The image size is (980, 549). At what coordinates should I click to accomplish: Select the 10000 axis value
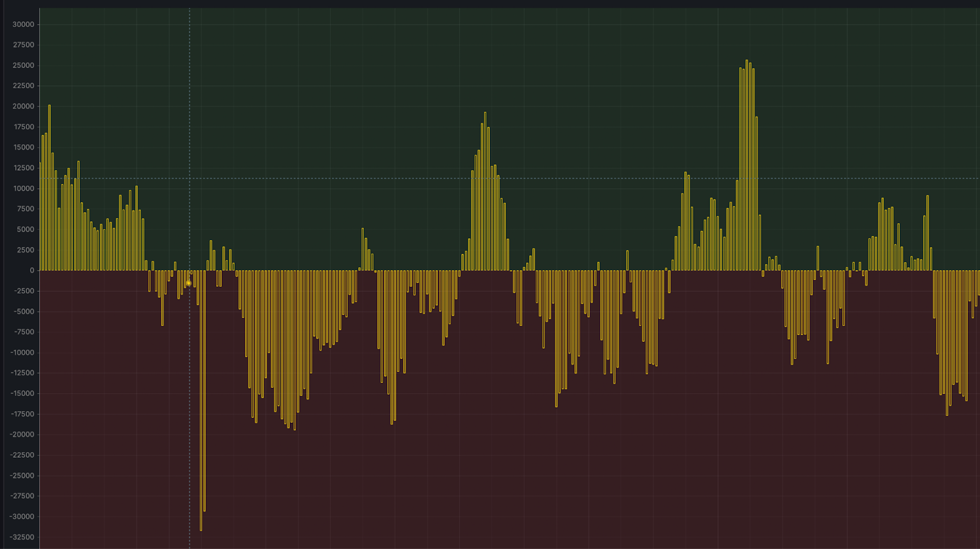tap(23, 189)
